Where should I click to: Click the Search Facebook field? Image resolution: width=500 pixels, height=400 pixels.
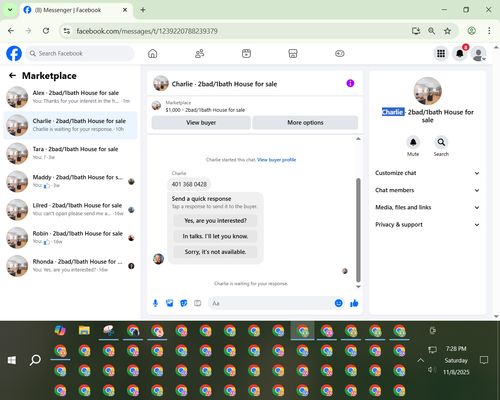(x=80, y=53)
